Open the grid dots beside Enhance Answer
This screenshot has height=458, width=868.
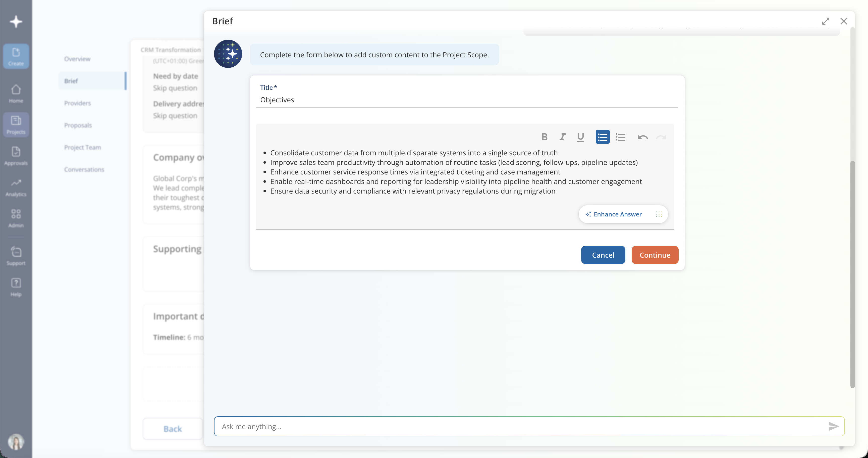tap(659, 214)
